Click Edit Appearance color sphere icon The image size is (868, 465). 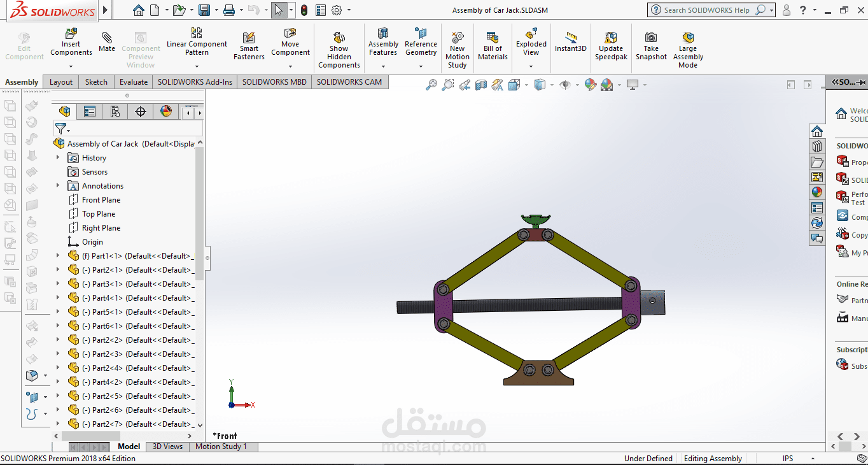(590, 85)
